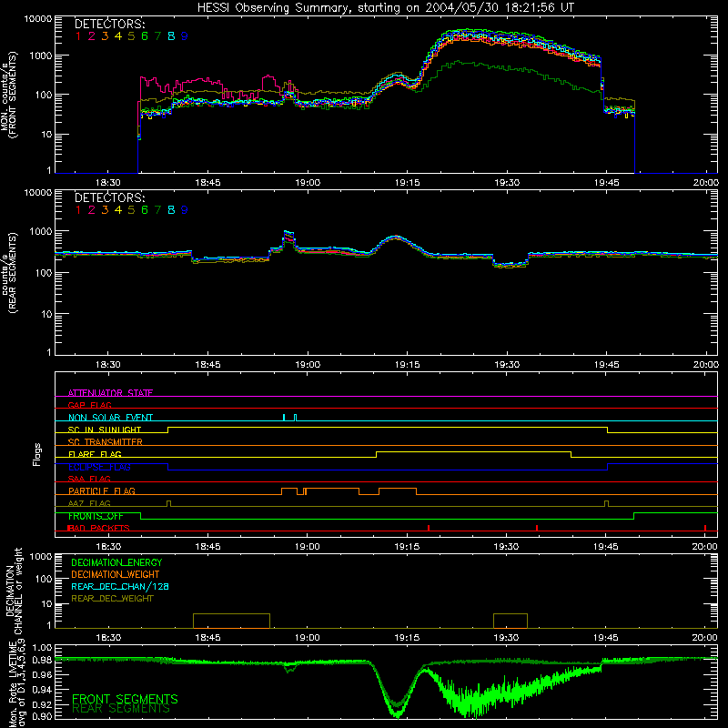Screen dimensions: 728x728
Task: Click olive detector "5" in rear segments legend
Action: pos(131,210)
